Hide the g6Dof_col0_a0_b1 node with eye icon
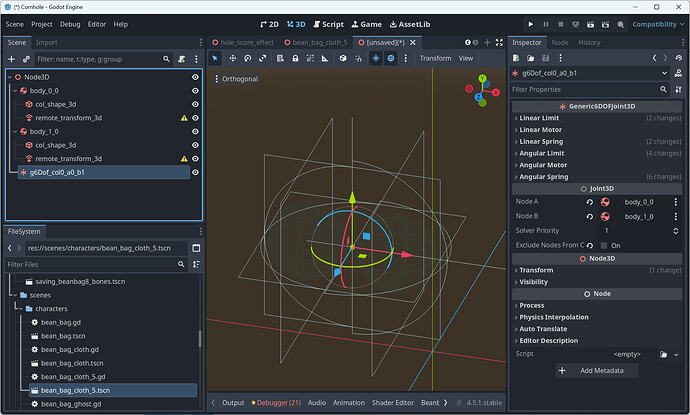 [195, 172]
